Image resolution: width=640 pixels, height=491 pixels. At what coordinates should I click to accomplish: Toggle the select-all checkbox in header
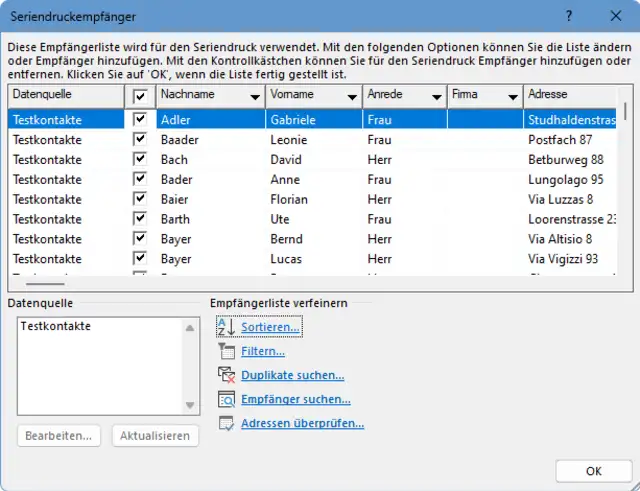tap(141, 95)
